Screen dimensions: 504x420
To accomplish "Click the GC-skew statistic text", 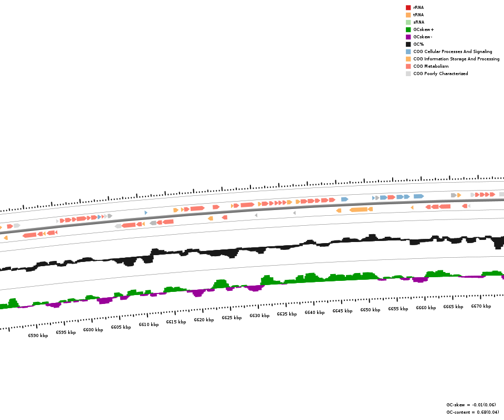I will (471, 405).
